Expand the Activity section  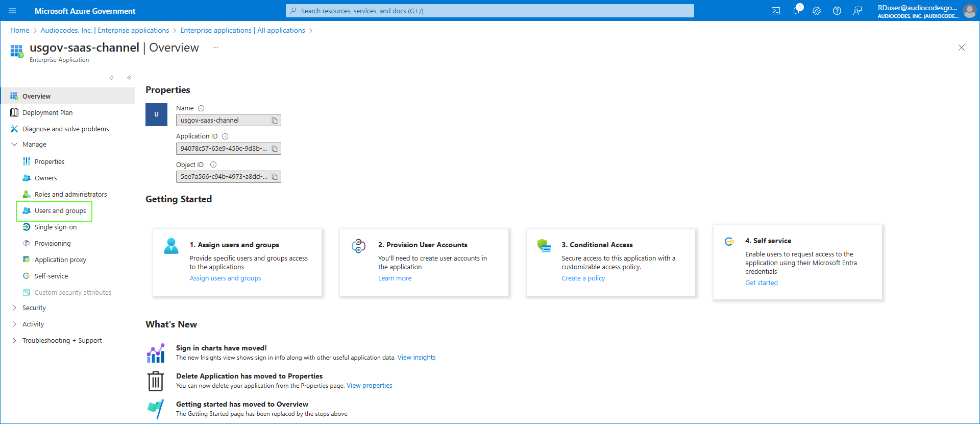click(14, 324)
